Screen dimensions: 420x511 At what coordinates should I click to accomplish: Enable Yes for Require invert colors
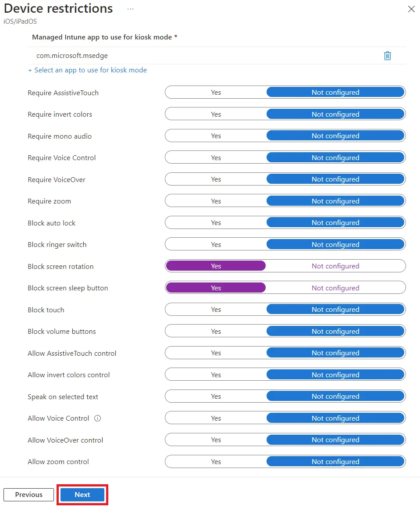tap(216, 114)
